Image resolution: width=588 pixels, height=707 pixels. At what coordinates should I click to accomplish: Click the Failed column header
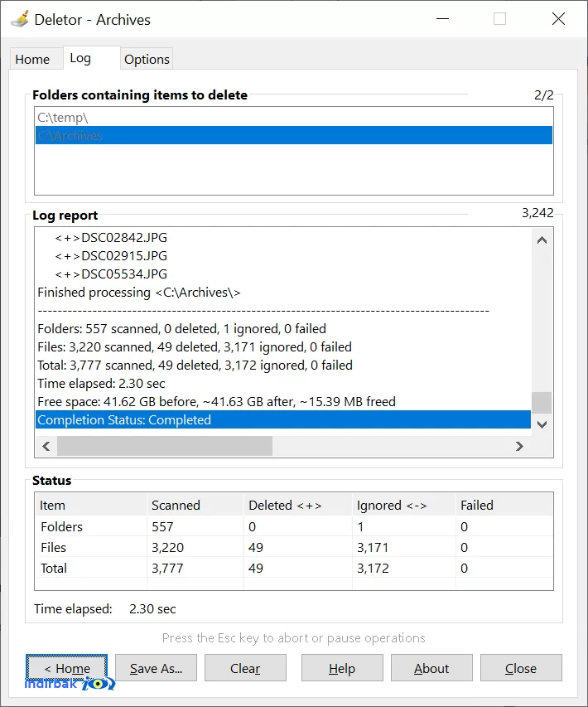(504, 505)
